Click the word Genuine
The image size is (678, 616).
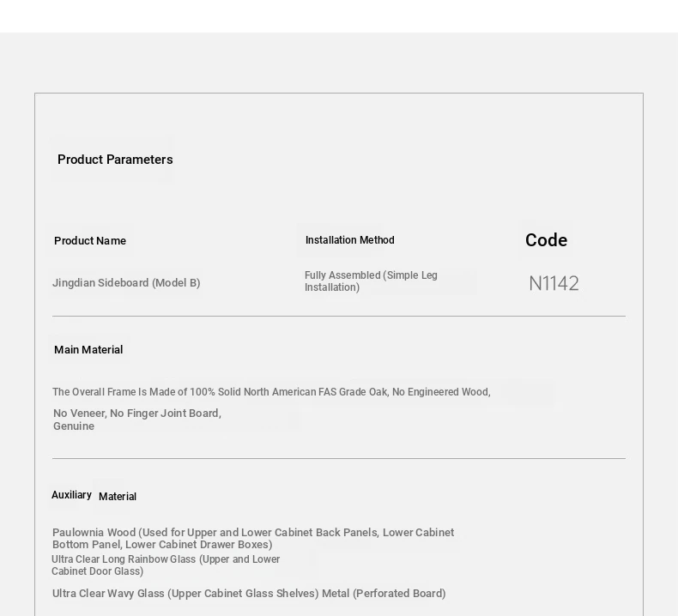(74, 426)
